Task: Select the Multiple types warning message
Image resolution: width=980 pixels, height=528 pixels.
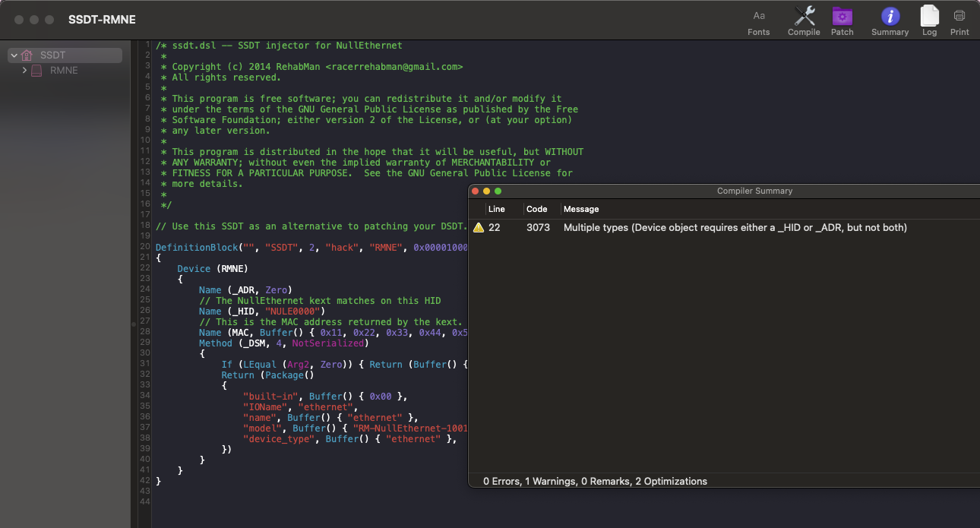Action: tap(735, 227)
